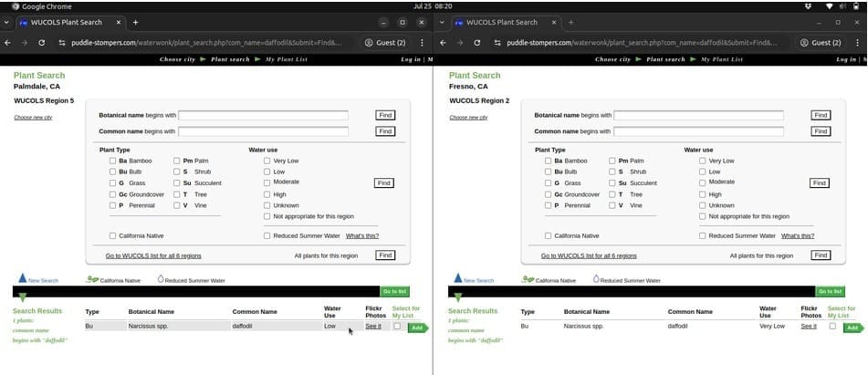Tick the California Native checkbox on the Palmdale page
868x375 pixels.
[x=112, y=235]
